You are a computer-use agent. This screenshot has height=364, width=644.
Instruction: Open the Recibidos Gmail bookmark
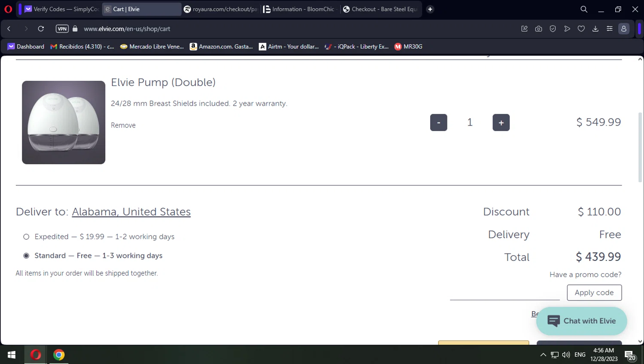tap(82, 46)
